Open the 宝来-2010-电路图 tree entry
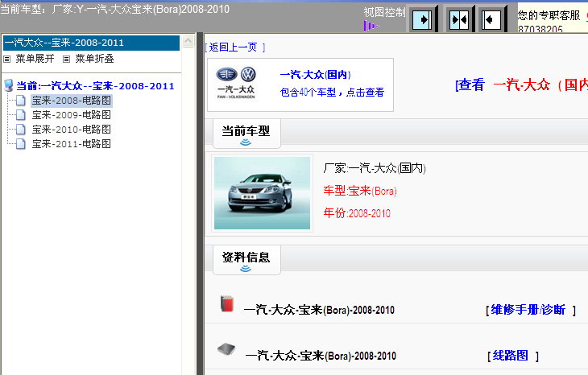The image size is (588, 375). 71,130
